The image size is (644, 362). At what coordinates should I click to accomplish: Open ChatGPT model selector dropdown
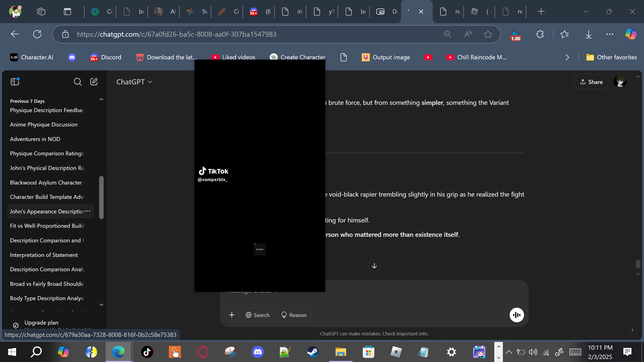134,82
